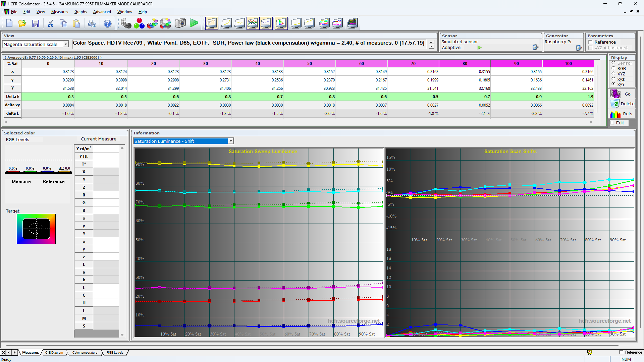
Task: Toggle the Edit checkbox
Action: tap(612, 123)
